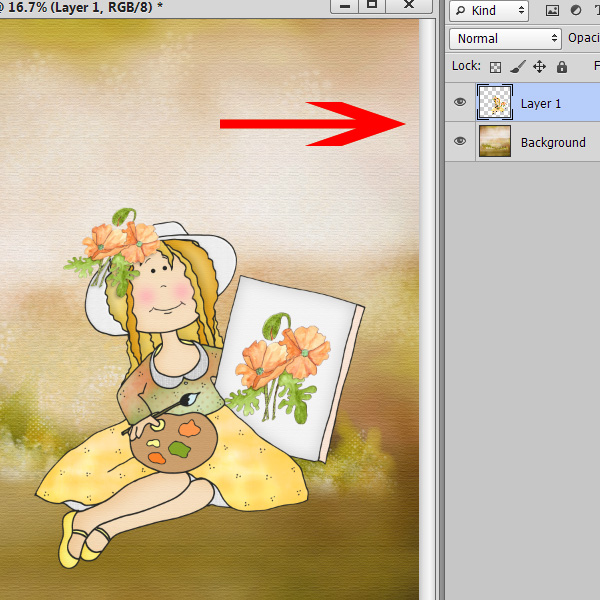Select the Background layer thumbnail
The width and height of the screenshot is (600, 600).
pyautogui.click(x=495, y=141)
